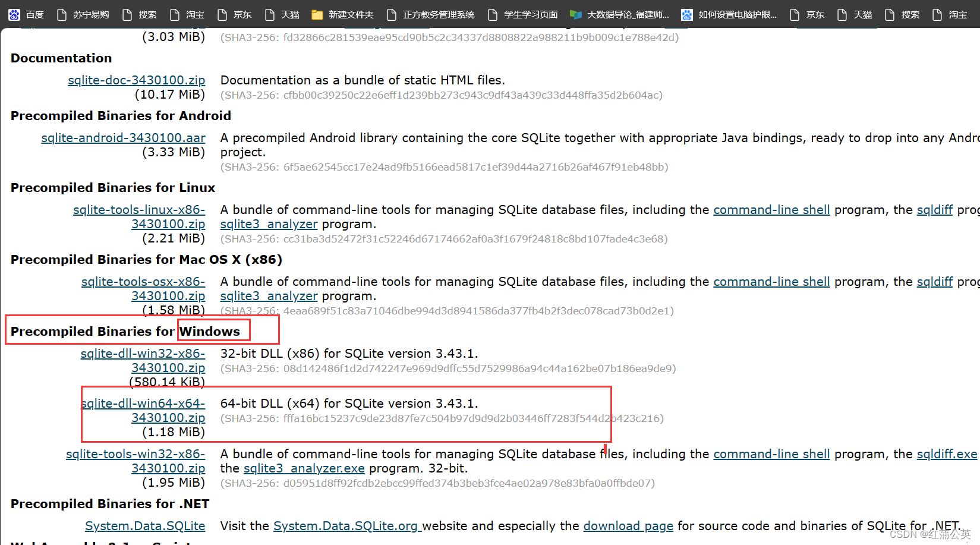980x545 pixels.
Task: Click the SHA3-256 hash starting 6f5ae62545cc
Action: [445, 167]
